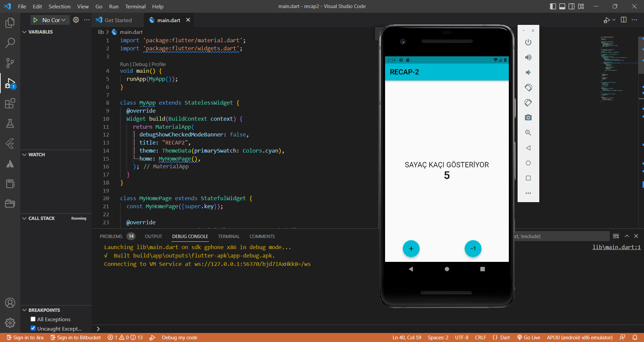The width and height of the screenshot is (644, 342).
Task: Open the Run menu
Action: point(114,6)
